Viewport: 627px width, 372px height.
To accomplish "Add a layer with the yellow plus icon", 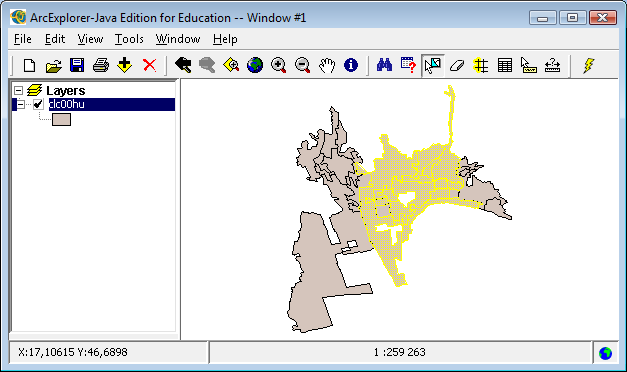I will tap(125, 65).
